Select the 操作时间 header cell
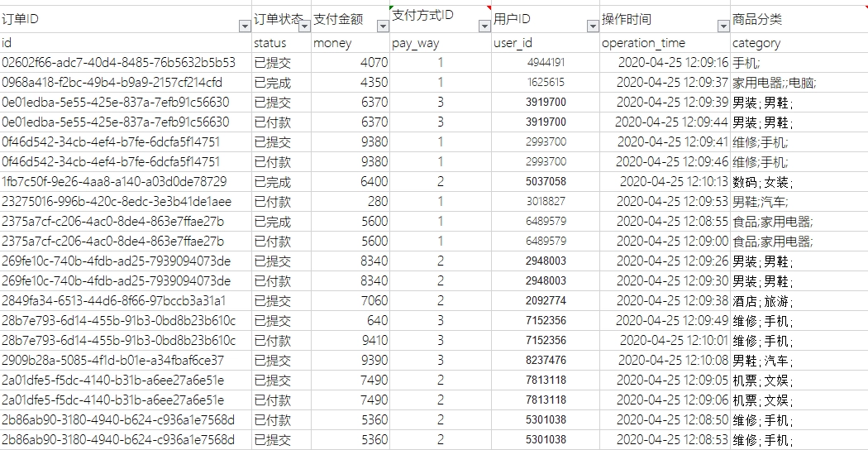 (665, 19)
